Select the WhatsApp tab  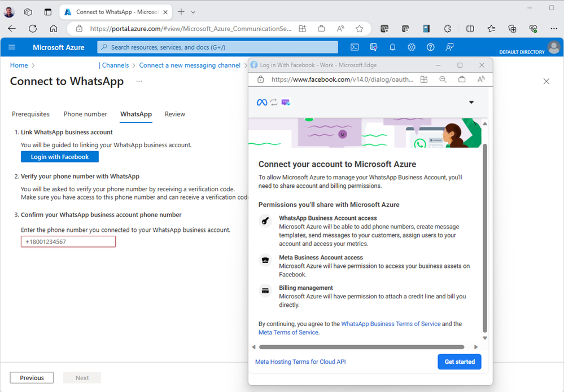pyautogui.click(x=136, y=114)
